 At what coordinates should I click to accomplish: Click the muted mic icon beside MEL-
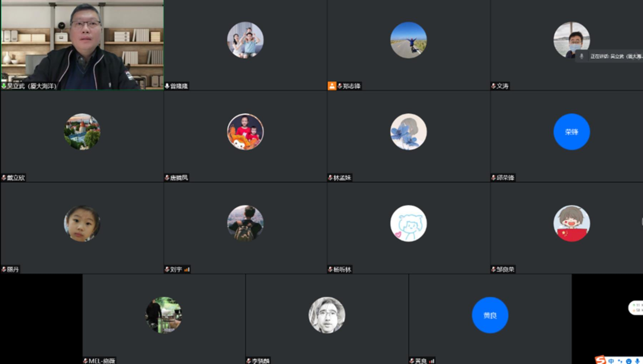(x=85, y=361)
